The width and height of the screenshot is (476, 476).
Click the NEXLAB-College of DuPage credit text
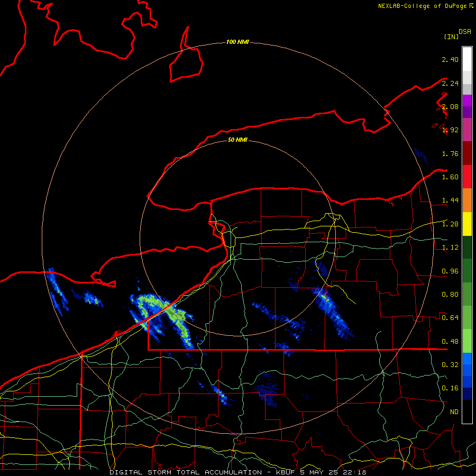[423, 6]
